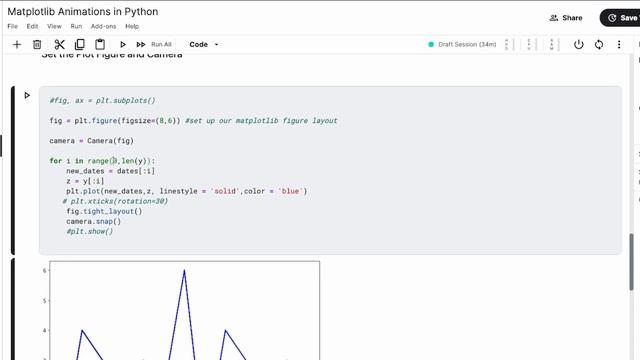The height and width of the screenshot is (360, 640).
Task: Click the Run All button
Action: click(153, 44)
